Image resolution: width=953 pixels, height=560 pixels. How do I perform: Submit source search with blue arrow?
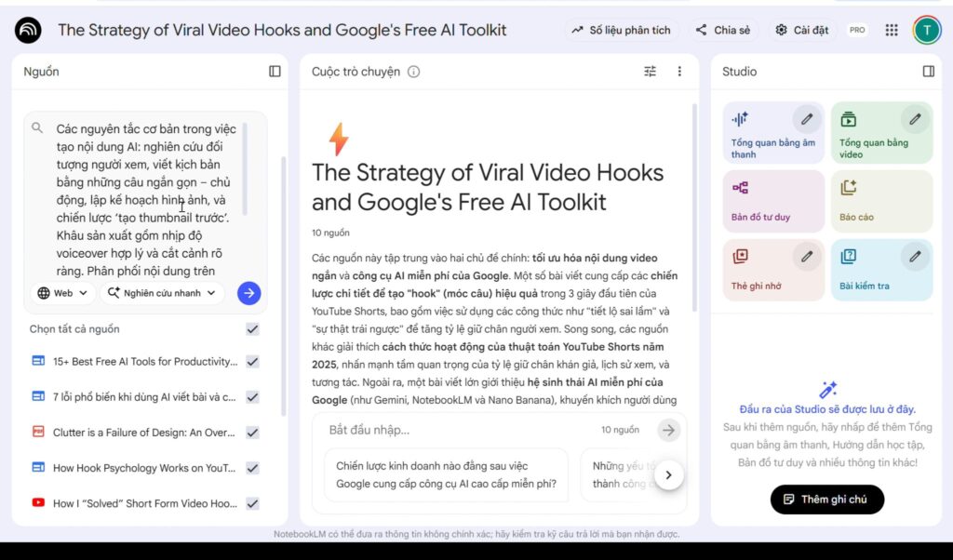(248, 293)
